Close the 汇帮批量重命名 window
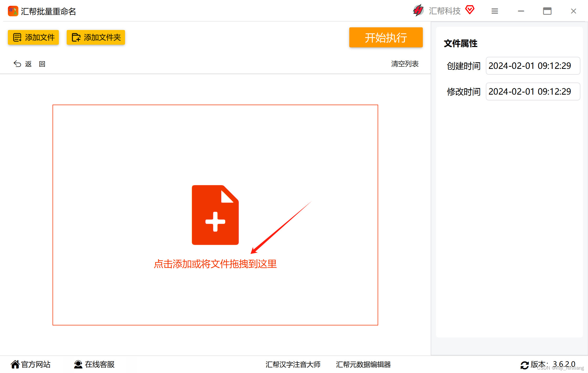Screen dimensions: 588x373 (x=574, y=11)
